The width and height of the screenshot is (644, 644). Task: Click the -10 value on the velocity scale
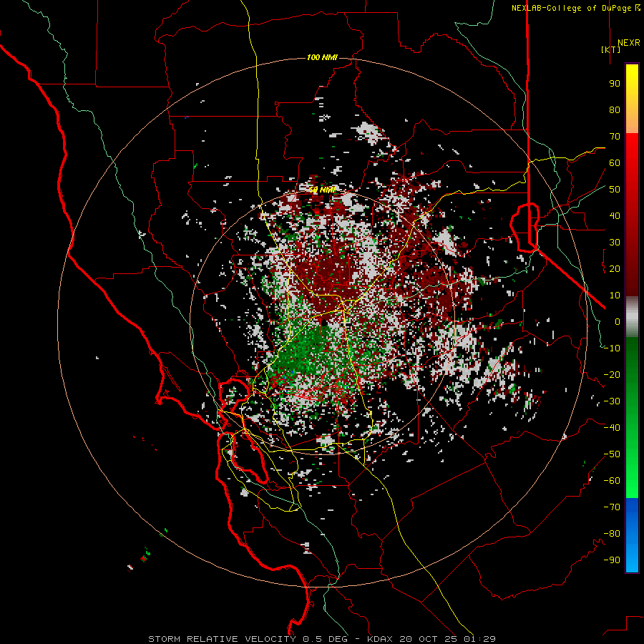(x=612, y=348)
